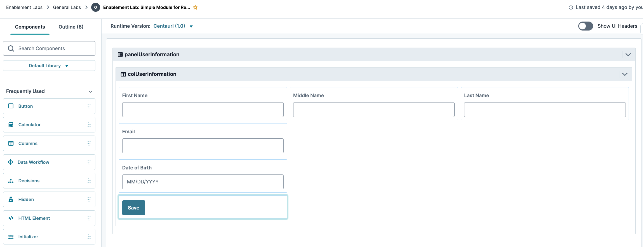Go to Enablement Labs breadcrumb
Viewport: 644px width, 247px height.
[x=24, y=8]
